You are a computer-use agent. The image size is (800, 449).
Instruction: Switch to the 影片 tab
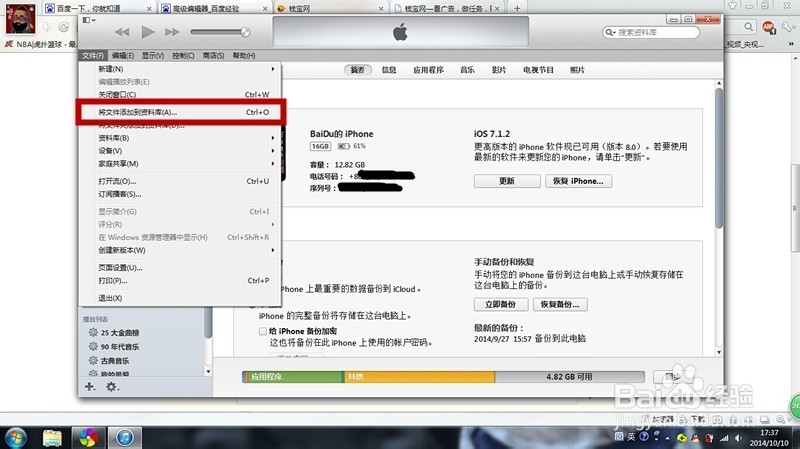pos(498,70)
